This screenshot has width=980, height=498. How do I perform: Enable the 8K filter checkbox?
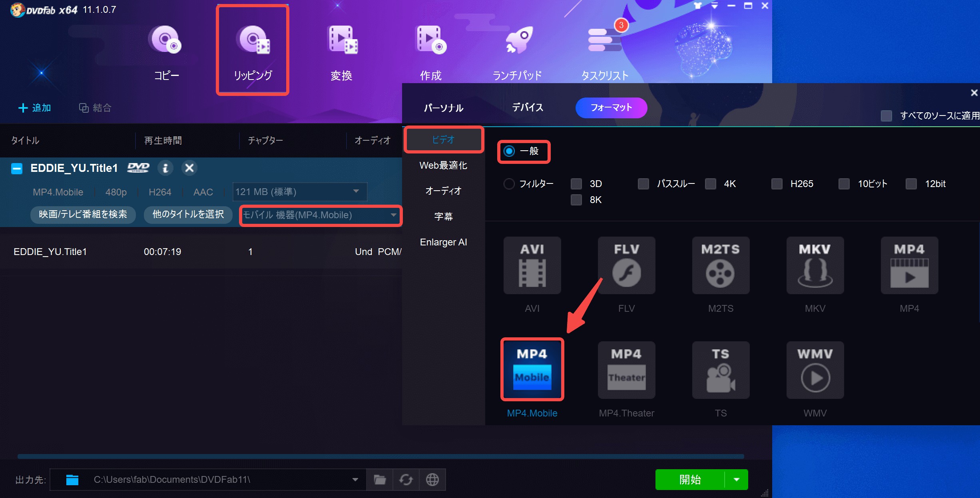(576, 200)
